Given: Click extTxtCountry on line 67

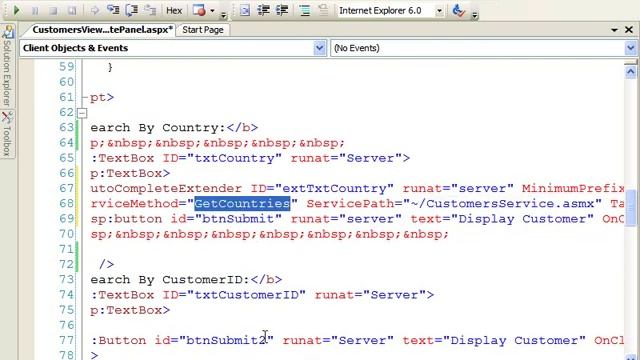Looking at the screenshot, I should pos(334,188).
